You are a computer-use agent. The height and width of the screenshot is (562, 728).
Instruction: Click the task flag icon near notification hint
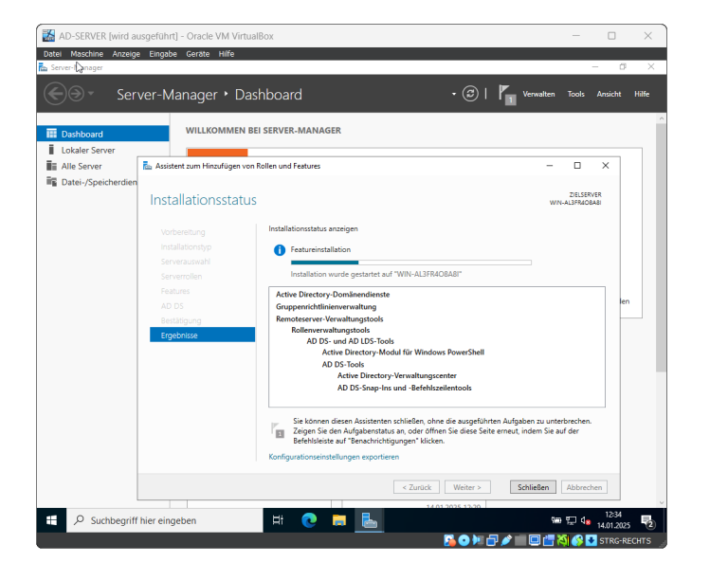point(278,429)
